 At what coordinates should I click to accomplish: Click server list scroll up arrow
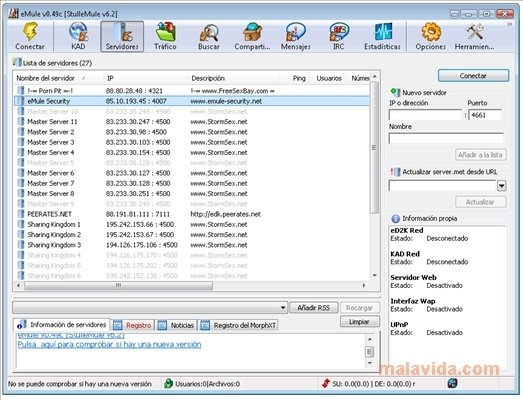click(x=375, y=76)
